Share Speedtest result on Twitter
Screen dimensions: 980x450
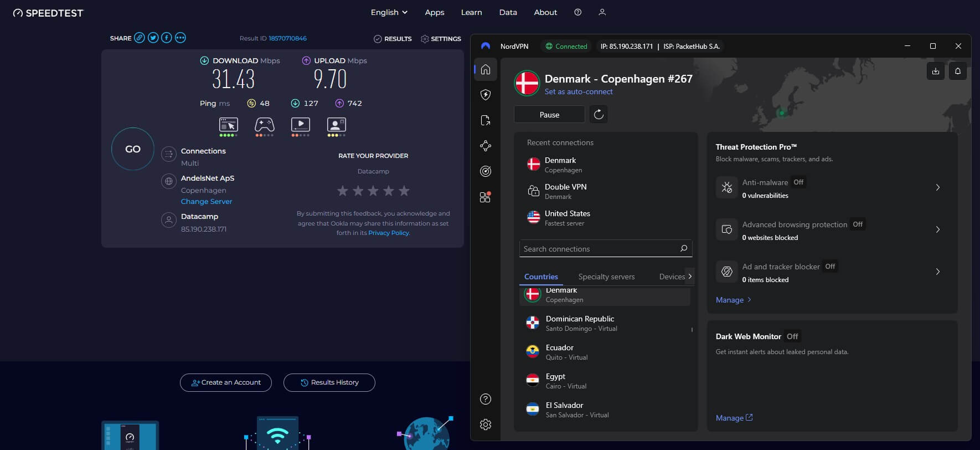[153, 38]
